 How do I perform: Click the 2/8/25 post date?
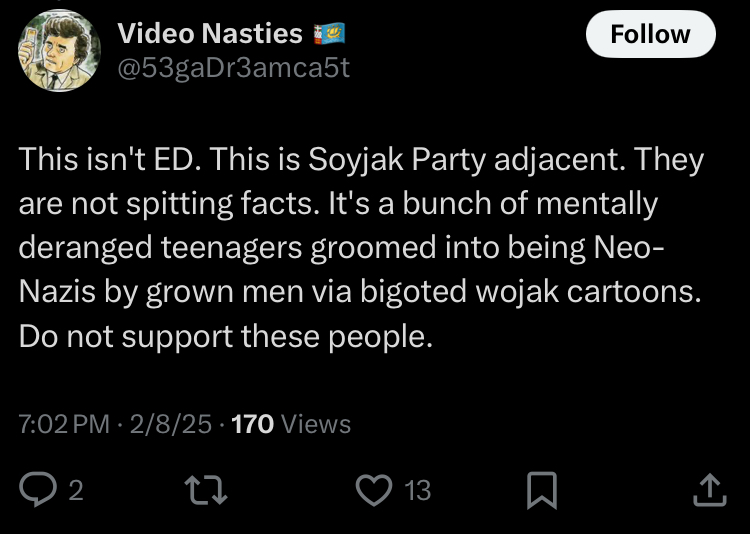pyautogui.click(x=170, y=424)
